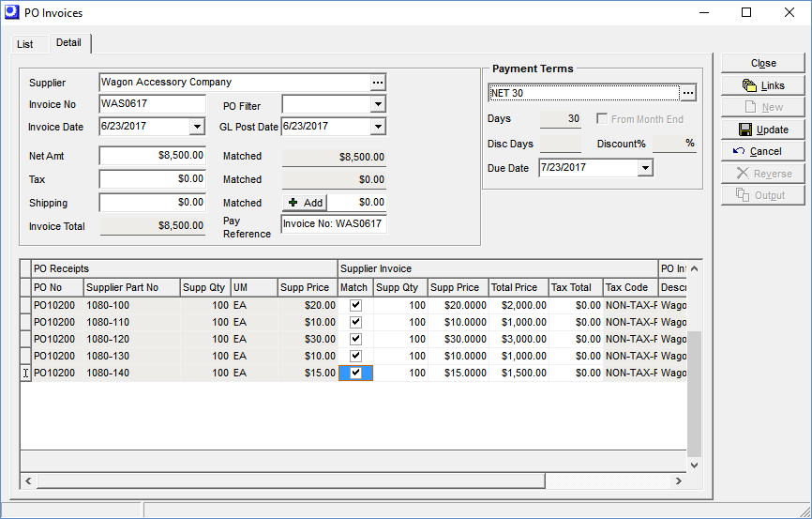
Task: Click the Tax Code column header
Action: [x=631, y=287]
